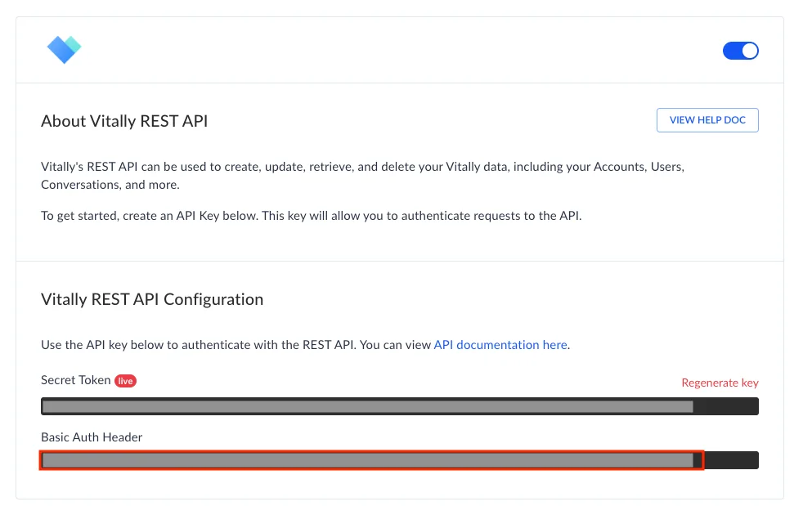
Task: Click the 'Secret Token' label
Action: coord(75,380)
